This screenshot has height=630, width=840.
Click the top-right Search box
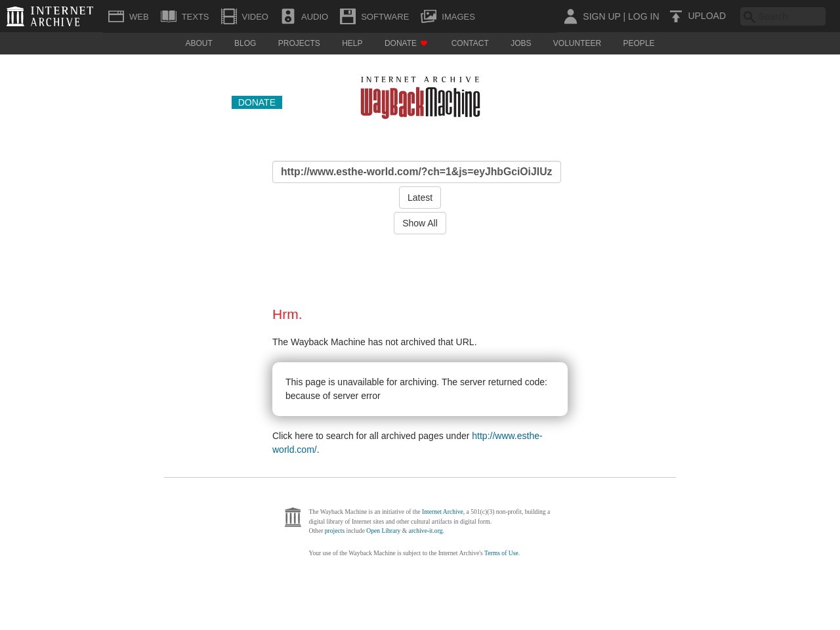tap(789, 16)
